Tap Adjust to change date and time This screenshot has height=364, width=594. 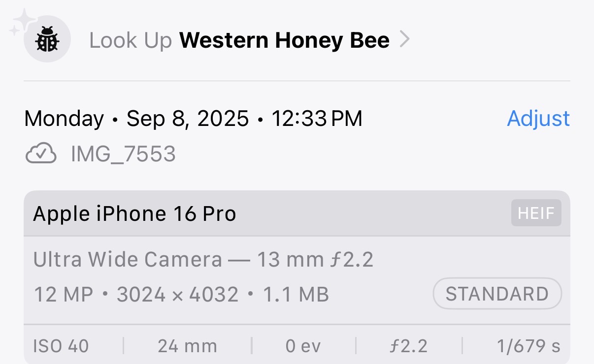point(538,119)
